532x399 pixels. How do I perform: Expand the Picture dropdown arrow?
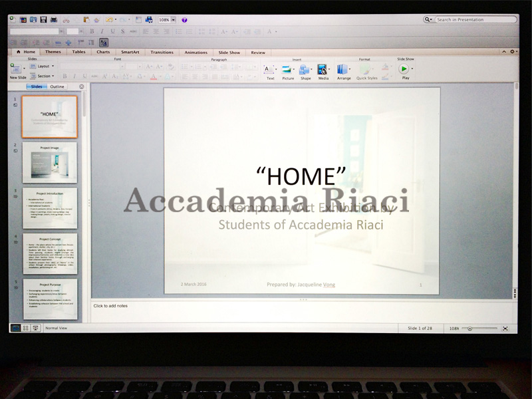coord(293,70)
